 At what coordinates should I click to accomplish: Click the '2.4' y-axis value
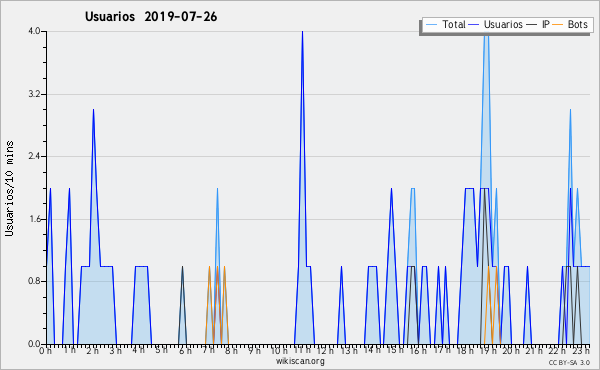pos(34,156)
